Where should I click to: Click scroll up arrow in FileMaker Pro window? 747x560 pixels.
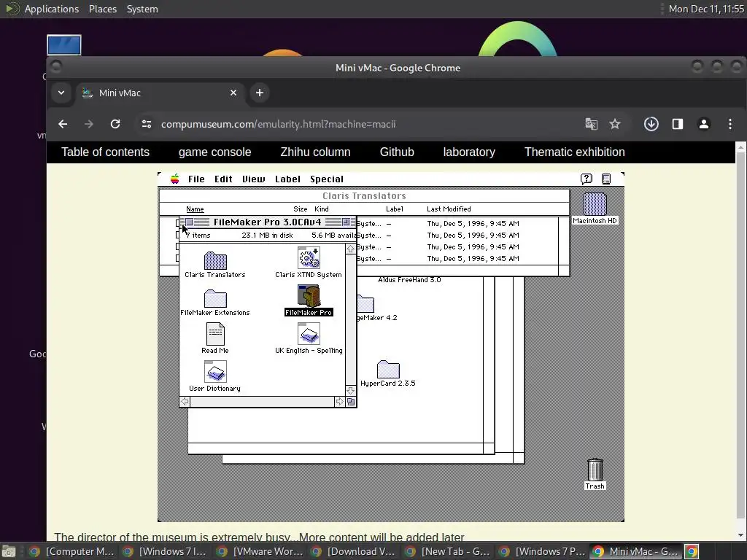coord(351,249)
